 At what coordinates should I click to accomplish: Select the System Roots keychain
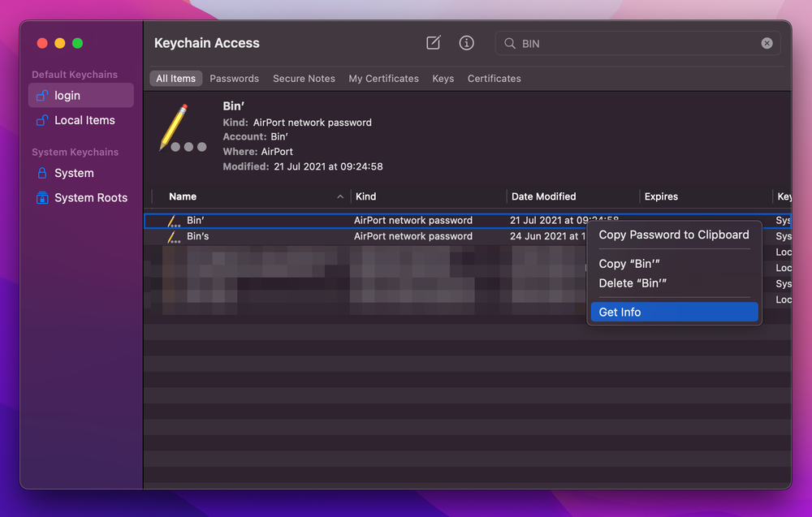tap(80, 198)
